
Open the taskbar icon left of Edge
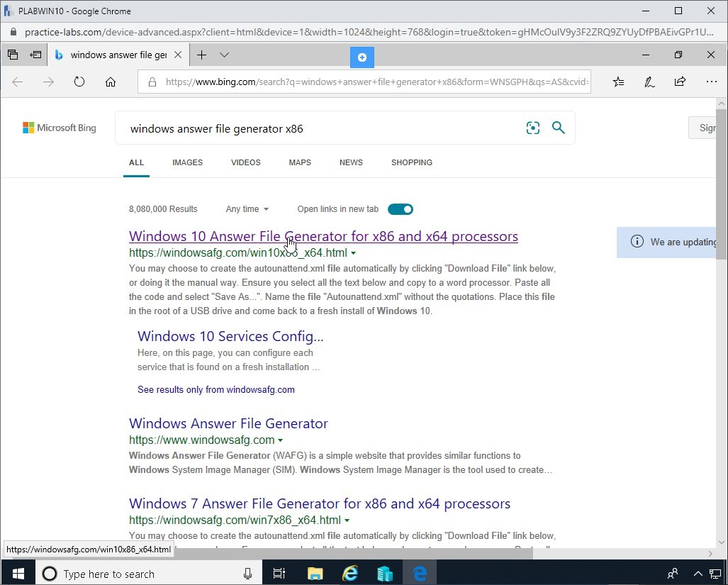(385, 574)
